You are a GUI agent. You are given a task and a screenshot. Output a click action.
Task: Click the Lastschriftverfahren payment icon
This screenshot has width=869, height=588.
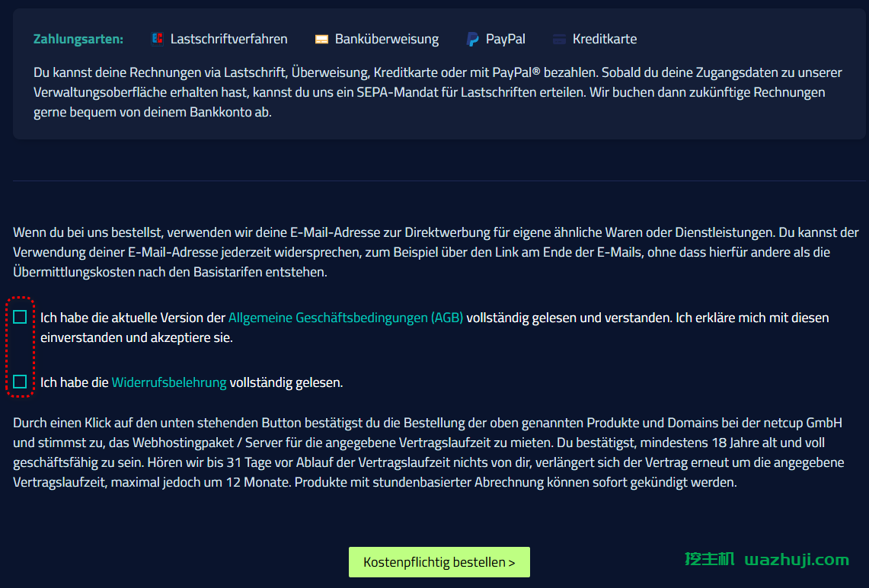[157, 39]
